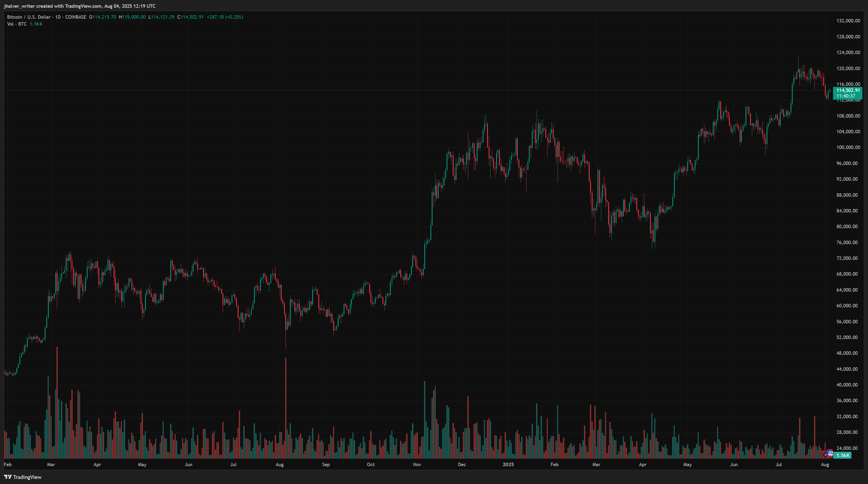The height and width of the screenshot is (484, 868).
Task: Click the H115,000.00 high value in legend
Action: pyautogui.click(x=132, y=17)
